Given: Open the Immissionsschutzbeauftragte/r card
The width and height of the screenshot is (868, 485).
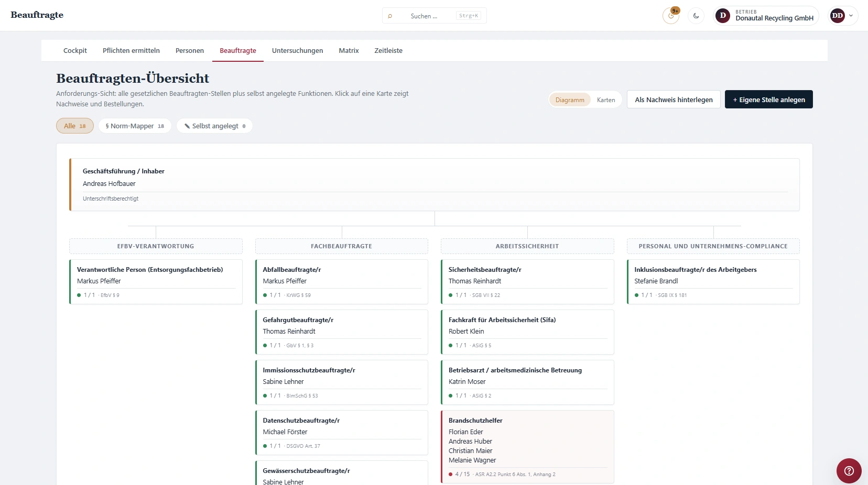Looking at the screenshot, I should (x=342, y=382).
